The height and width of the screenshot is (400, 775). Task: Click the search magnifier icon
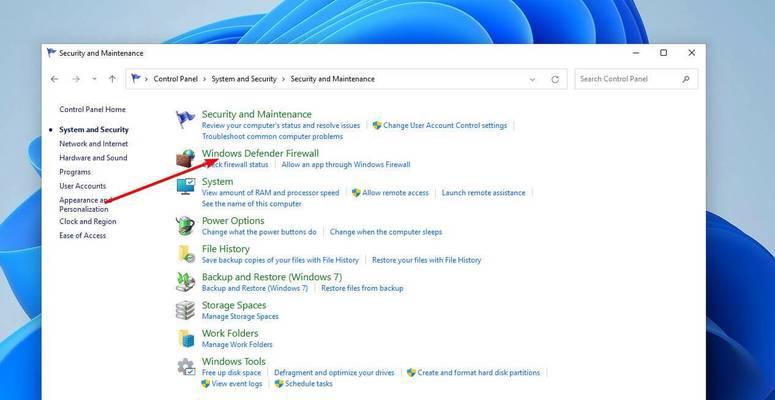coord(686,79)
